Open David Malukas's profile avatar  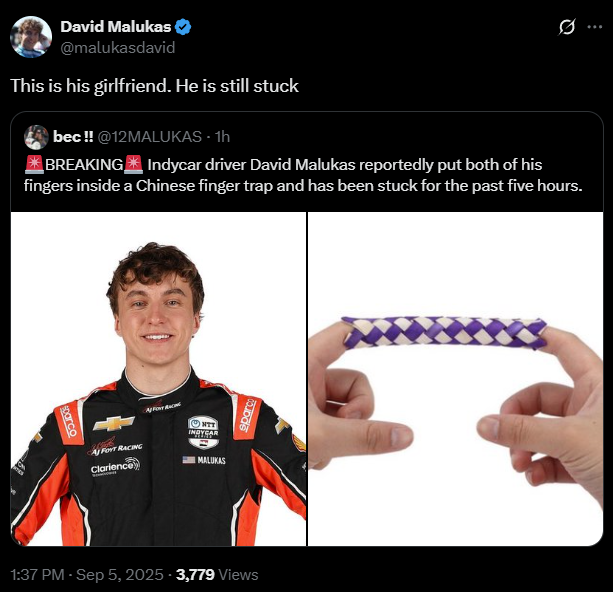(x=31, y=37)
